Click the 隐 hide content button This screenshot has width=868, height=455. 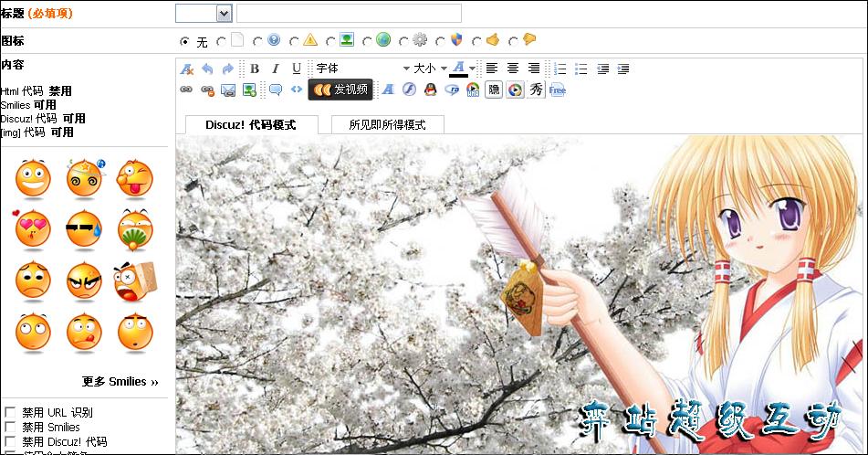tap(494, 90)
